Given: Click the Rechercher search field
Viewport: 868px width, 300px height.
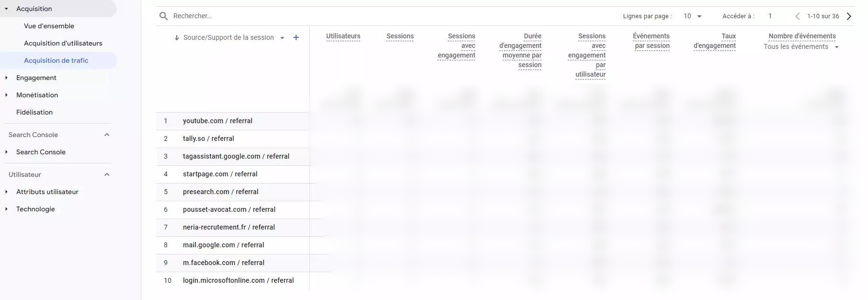Looking at the screenshot, I should 383,16.
